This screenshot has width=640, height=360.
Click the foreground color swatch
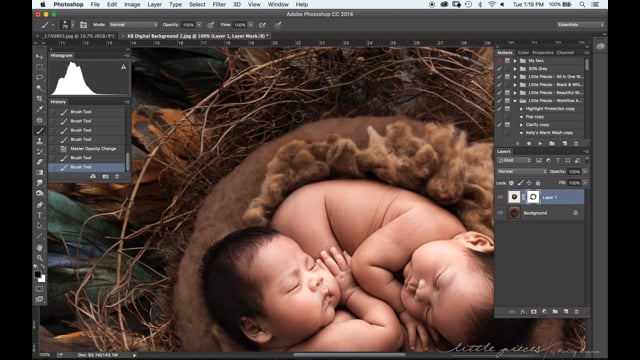coord(38,274)
